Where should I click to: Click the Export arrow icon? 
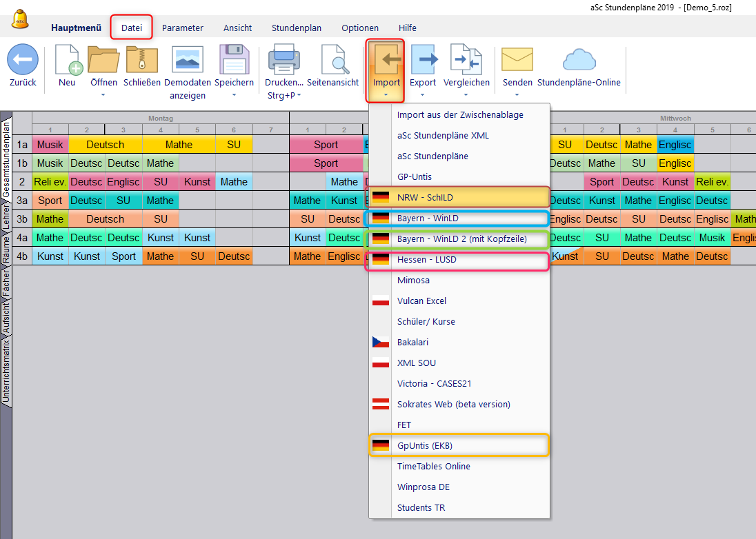coord(423,60)
